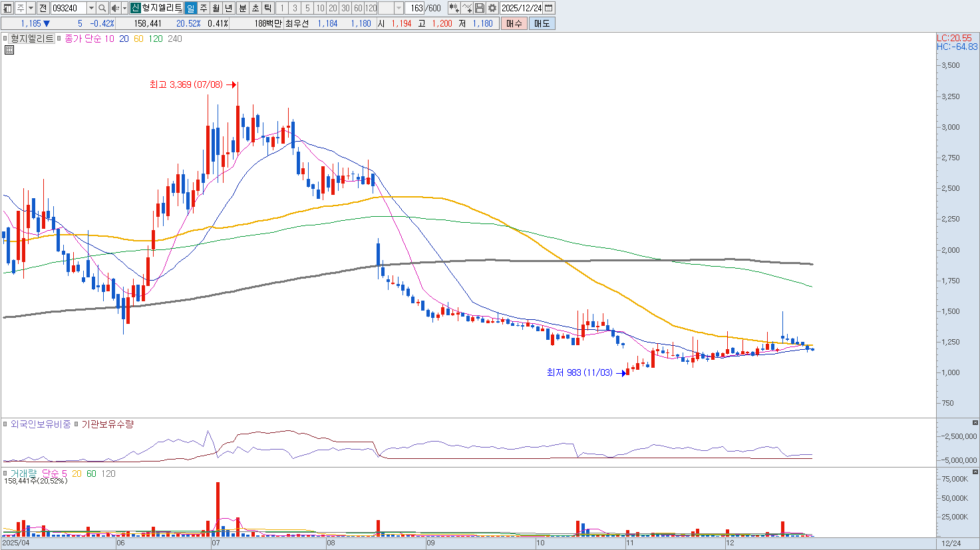Toggle the 형지엘리트 price series marker

point(5,39)
